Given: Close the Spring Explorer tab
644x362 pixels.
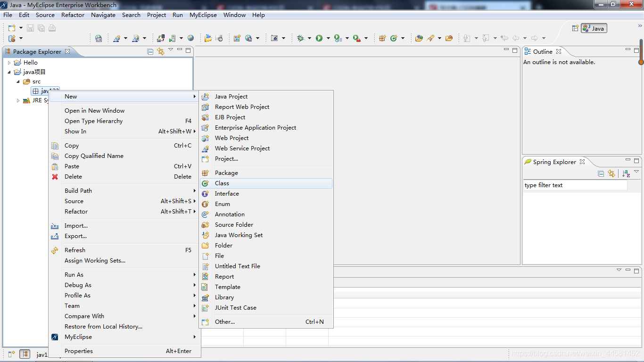Looking at the screenshot, I should click(x=582, y=162).
